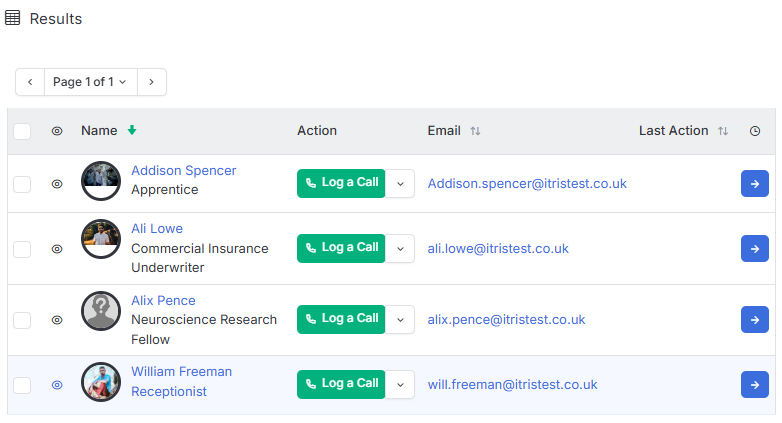782x423 pixels.
Task: Click the blue arrow button for Addison Spencer
Action: click(x=755, y=184)
